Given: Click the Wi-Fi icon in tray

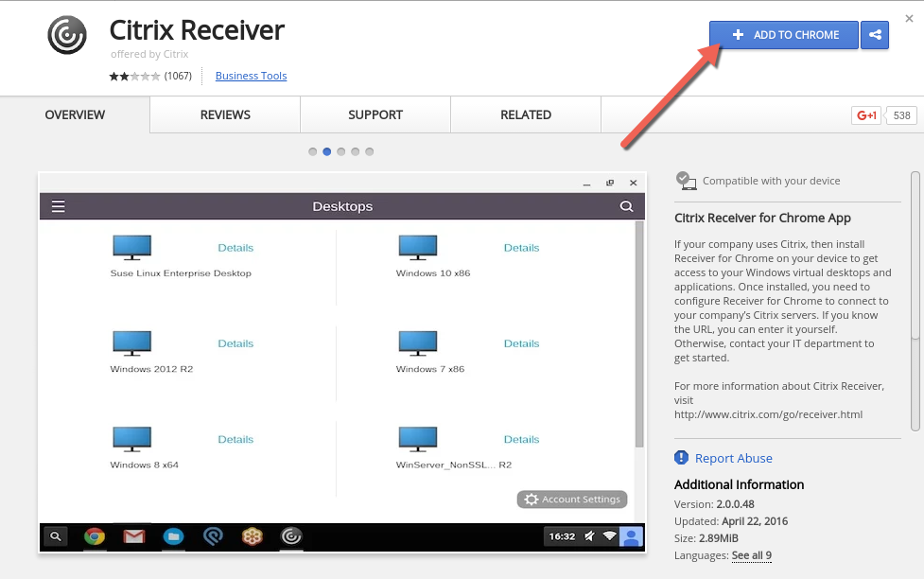Looking at the screenshot, I should [609, 536].
